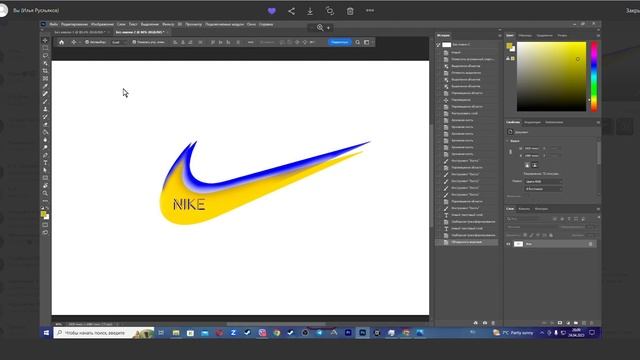Open Photoshop Home screen icon

[x=61, y=42]
